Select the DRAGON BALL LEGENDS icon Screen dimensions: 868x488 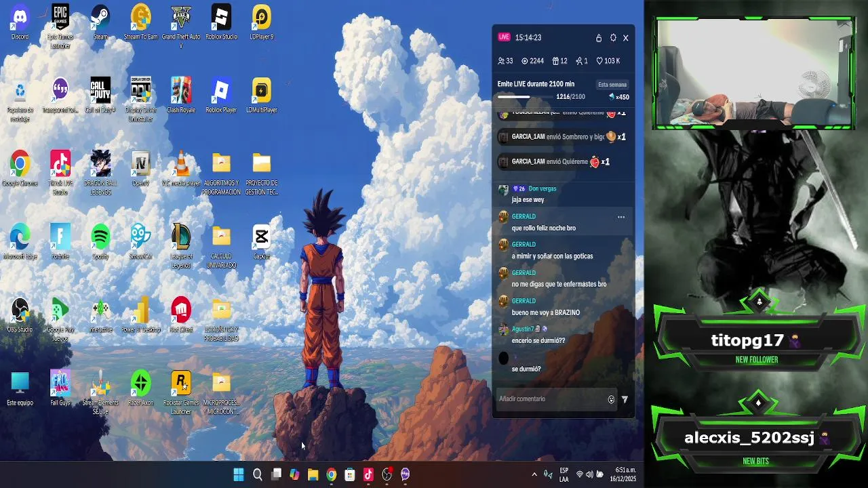pos(100,173)
